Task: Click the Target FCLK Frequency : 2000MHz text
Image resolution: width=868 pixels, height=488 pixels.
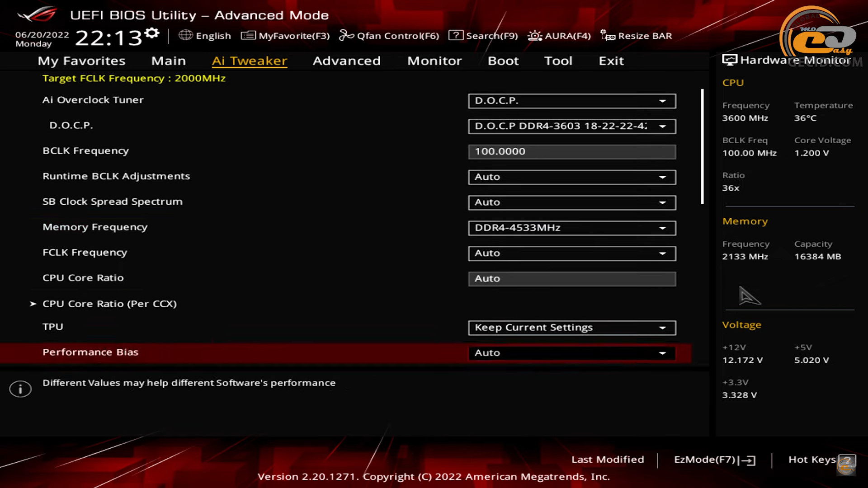Action: (134, 78)
